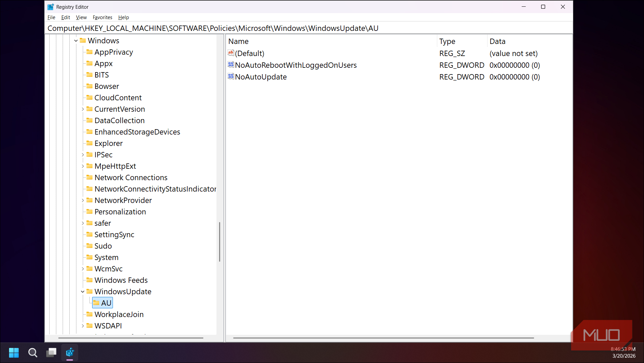This screenshot has width=644, height=363.
Task: Open the View menu
Action: point(81,17)
